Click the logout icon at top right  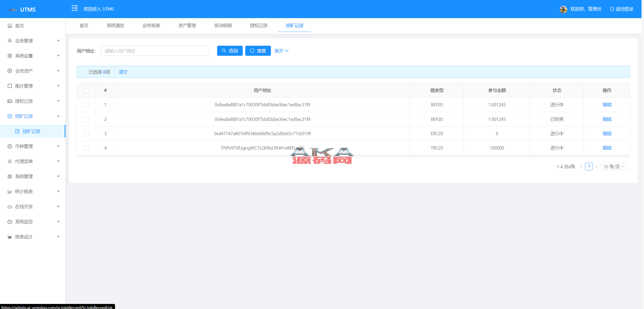coord(612,9)
